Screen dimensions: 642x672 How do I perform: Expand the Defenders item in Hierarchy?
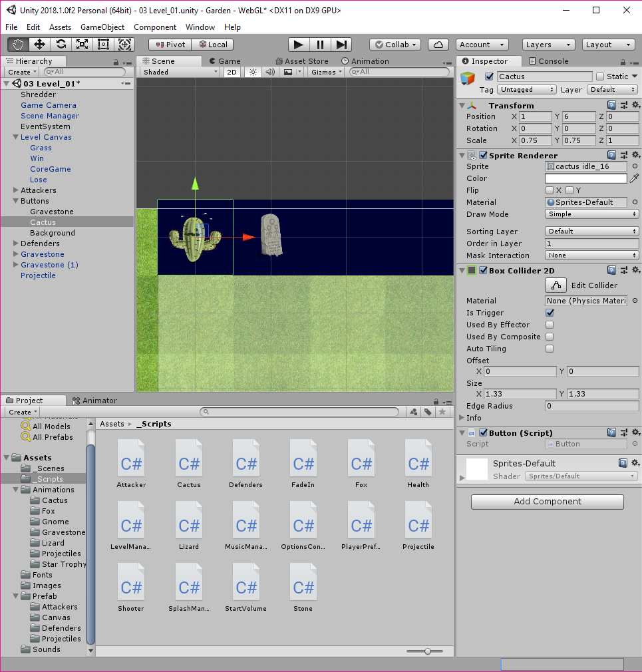16,244
